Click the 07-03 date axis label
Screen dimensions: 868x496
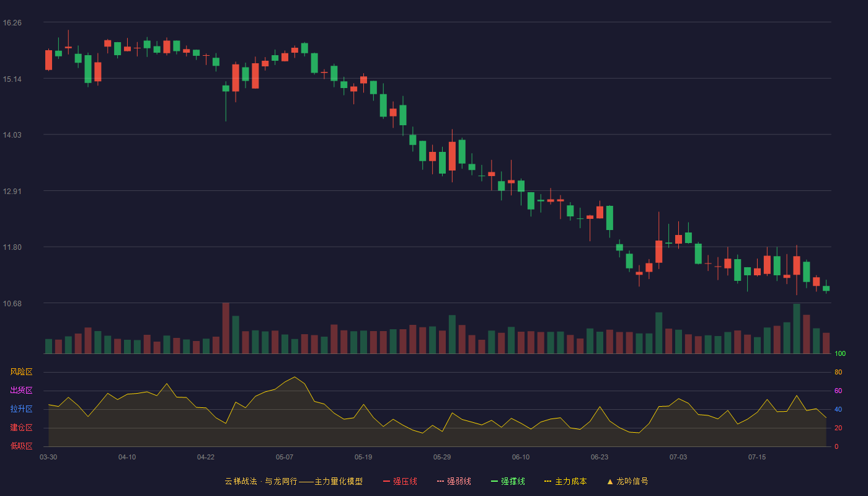point(678,457)
